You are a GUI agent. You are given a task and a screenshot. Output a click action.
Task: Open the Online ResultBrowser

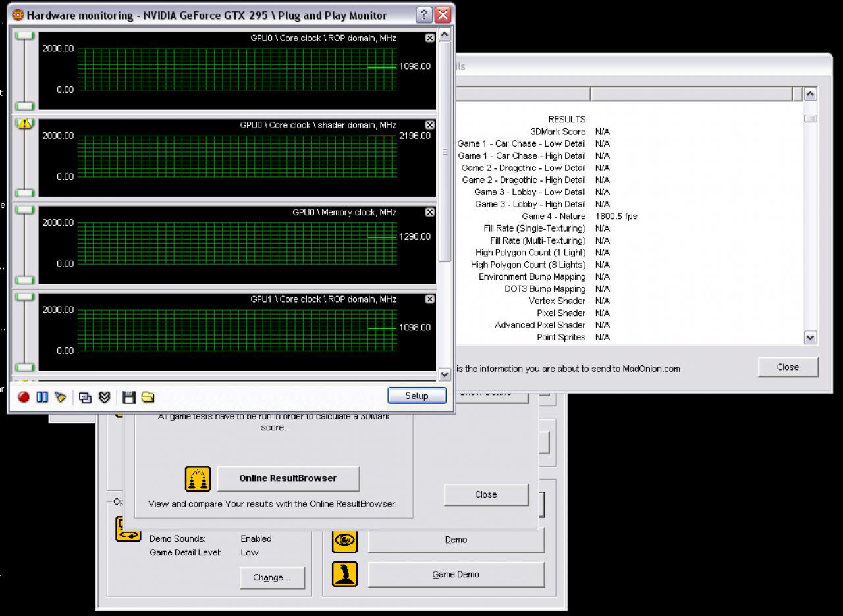click(x=288, y=478)
